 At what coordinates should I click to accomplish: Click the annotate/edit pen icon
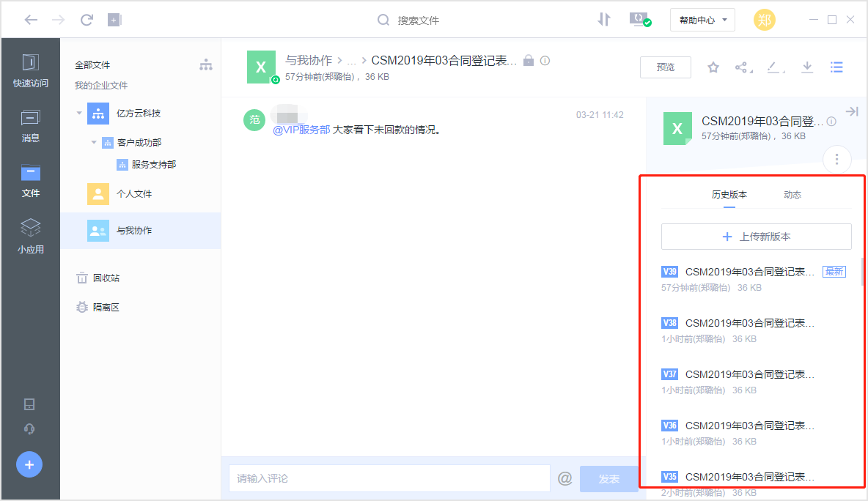click(x=773, y=67)
